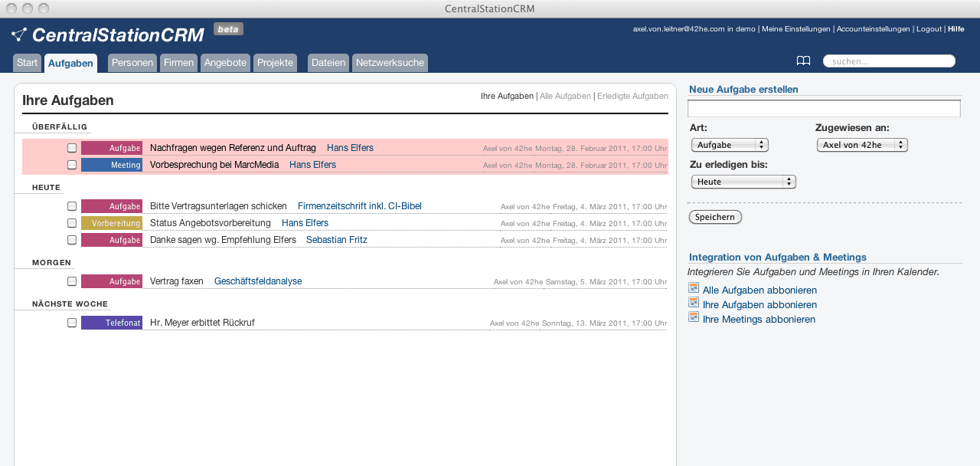
Task: Click the blue Meeting tag label
Action: click(x=112, y=165)
